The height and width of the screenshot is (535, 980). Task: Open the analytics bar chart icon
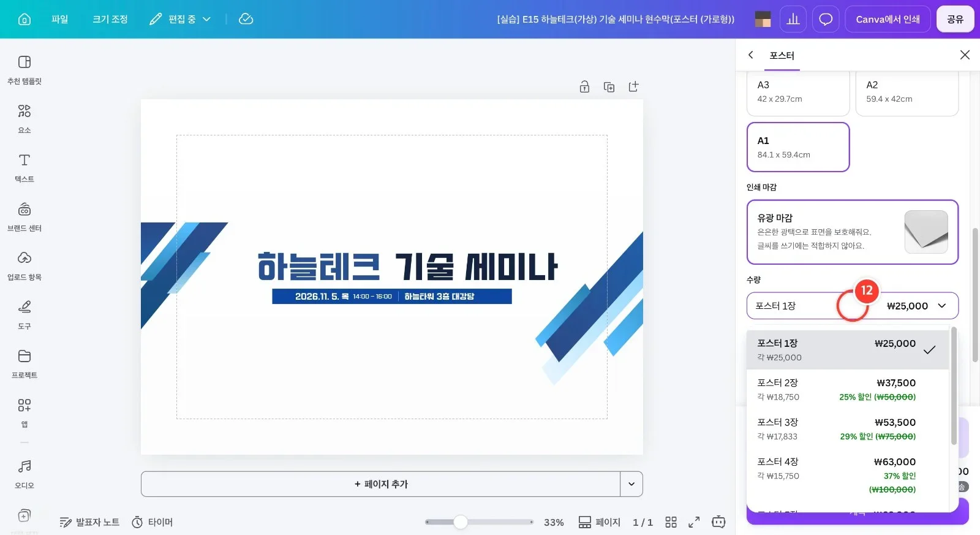click(x=793, y=19)
